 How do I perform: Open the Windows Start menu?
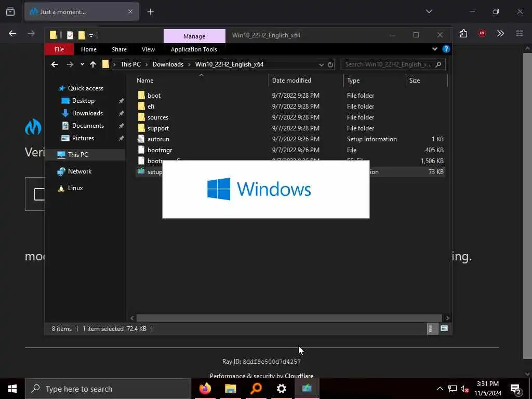12,389
